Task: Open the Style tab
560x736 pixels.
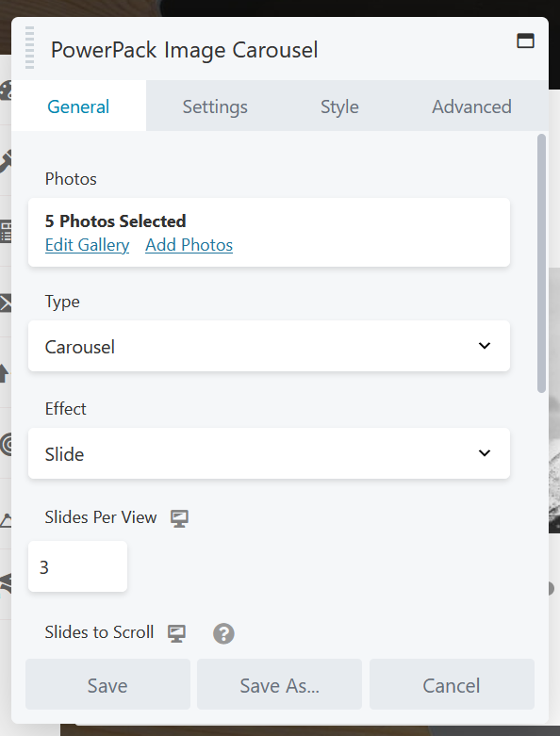Action: tap(339, 106)
